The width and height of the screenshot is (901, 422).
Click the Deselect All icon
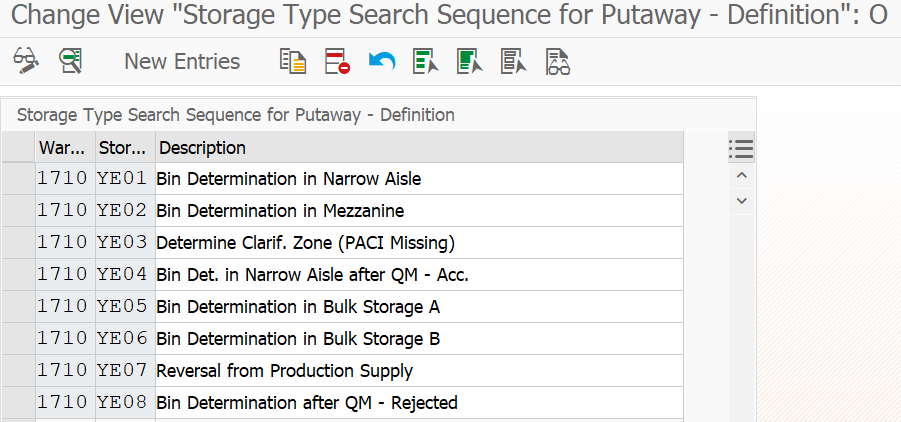(513, 61)
